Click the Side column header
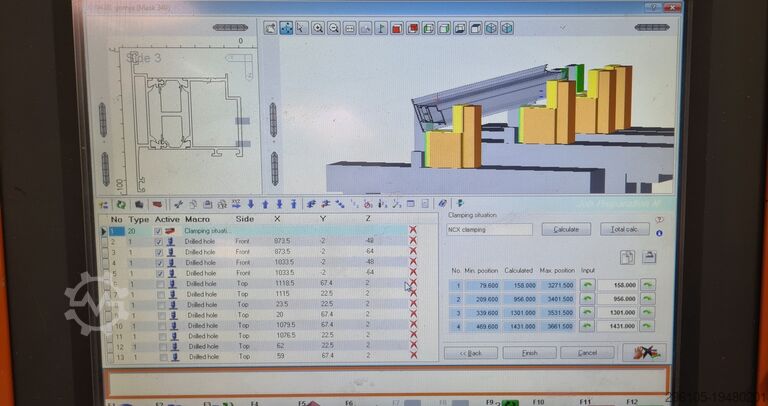This screenshot has height=406, width=768. 244,218
